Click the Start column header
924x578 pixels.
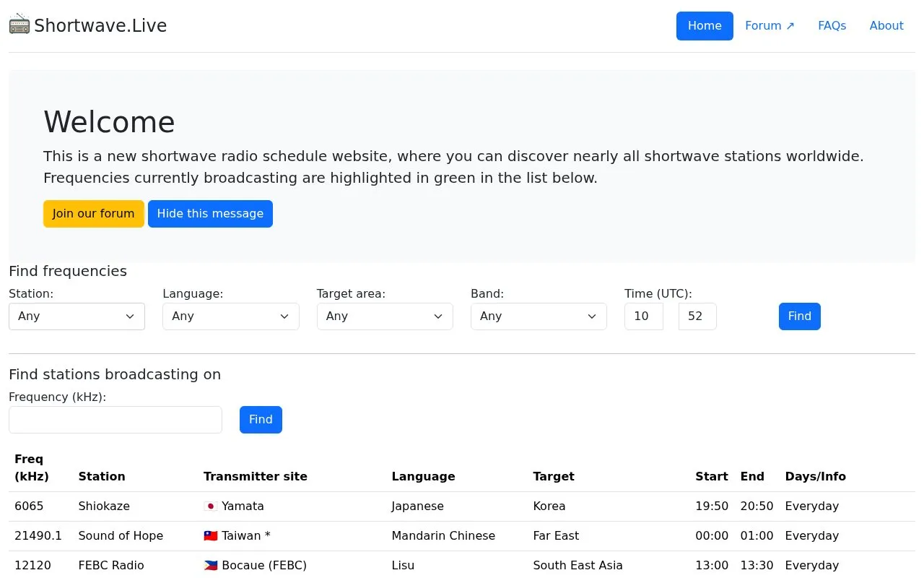click(712, 476)
